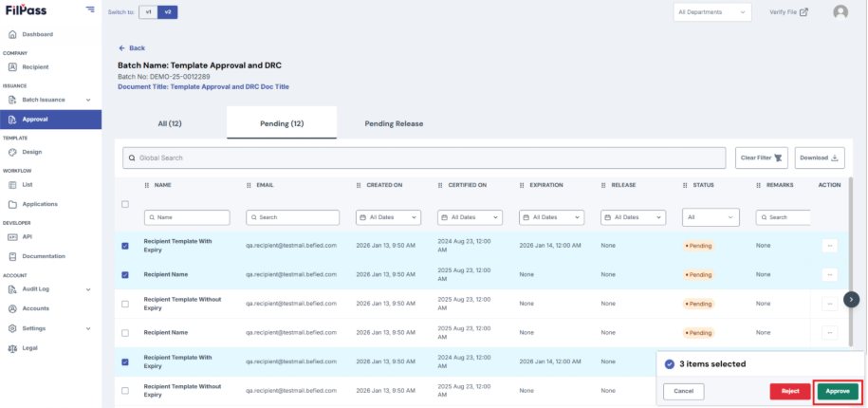This screenshot has height=408, width=868.
Task: Toggle the select-all header checkbox
Action: (125, 204)
